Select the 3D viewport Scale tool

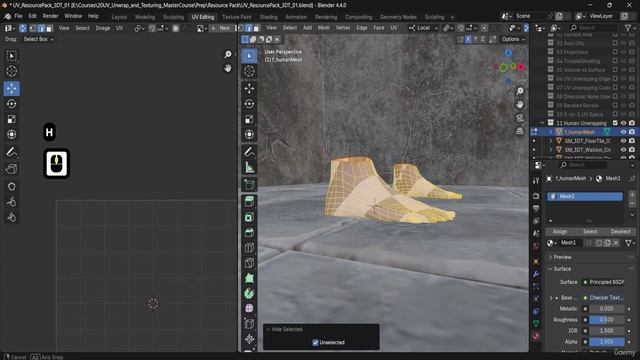click(x=249, y=119)
